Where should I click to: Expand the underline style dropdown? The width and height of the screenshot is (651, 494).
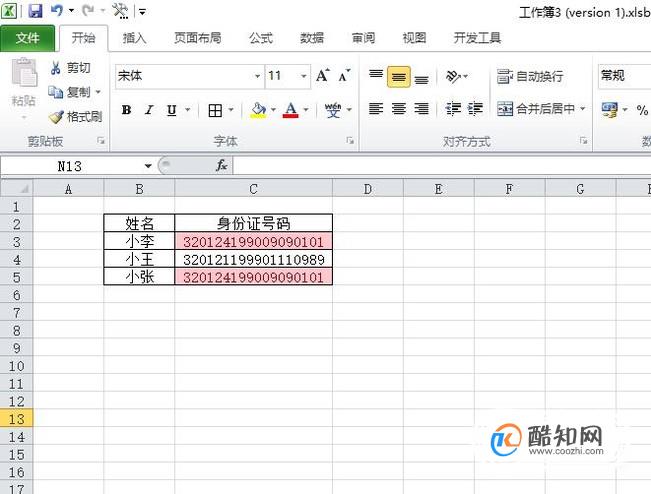[188, 110]
